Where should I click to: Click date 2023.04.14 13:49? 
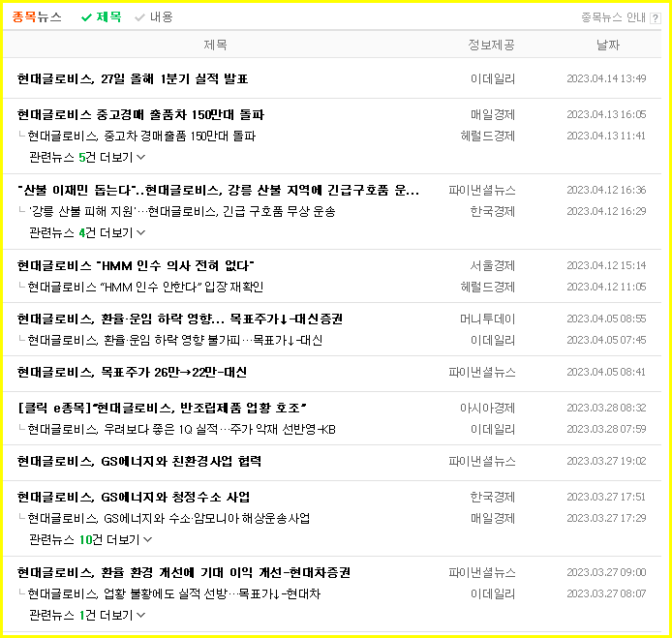pyautogui.click(x=606, y=78)
